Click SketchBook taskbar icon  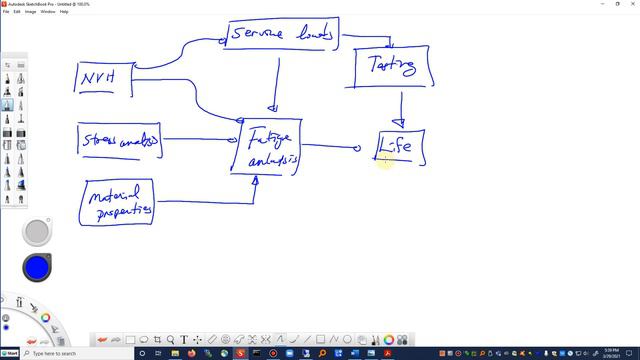[240, 353]
